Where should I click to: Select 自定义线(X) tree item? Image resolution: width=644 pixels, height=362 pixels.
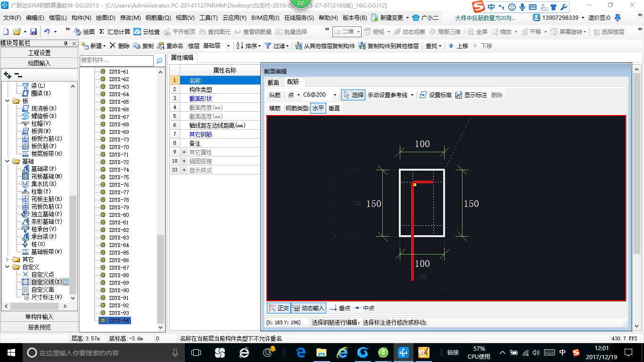point(46,282)
